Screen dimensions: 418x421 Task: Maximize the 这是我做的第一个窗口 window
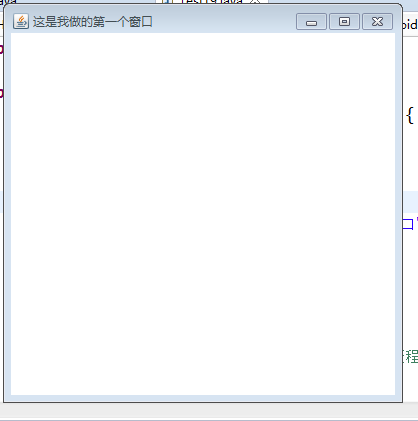[x=344, y=22]
